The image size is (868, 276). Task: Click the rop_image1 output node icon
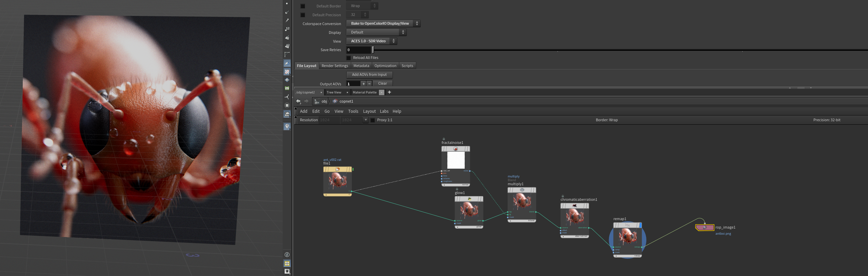click(705, 228)
